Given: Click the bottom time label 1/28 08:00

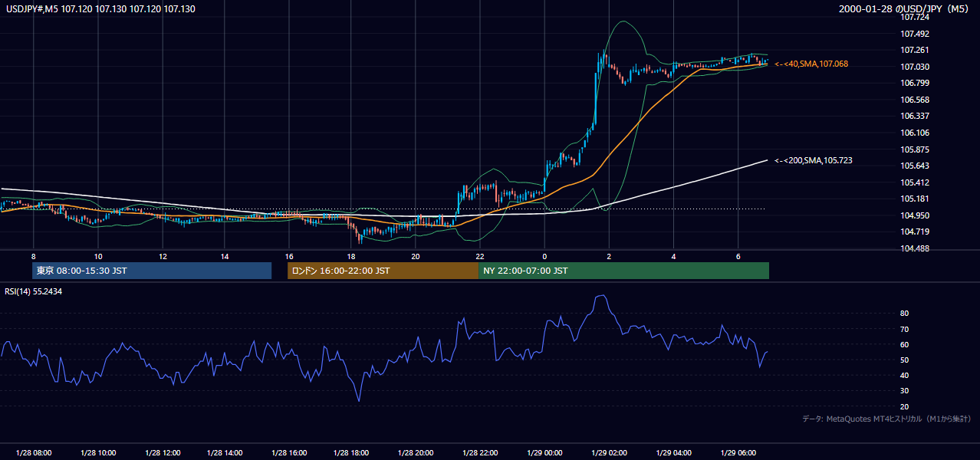Looking at the screenshot, I should pos(34,453).
